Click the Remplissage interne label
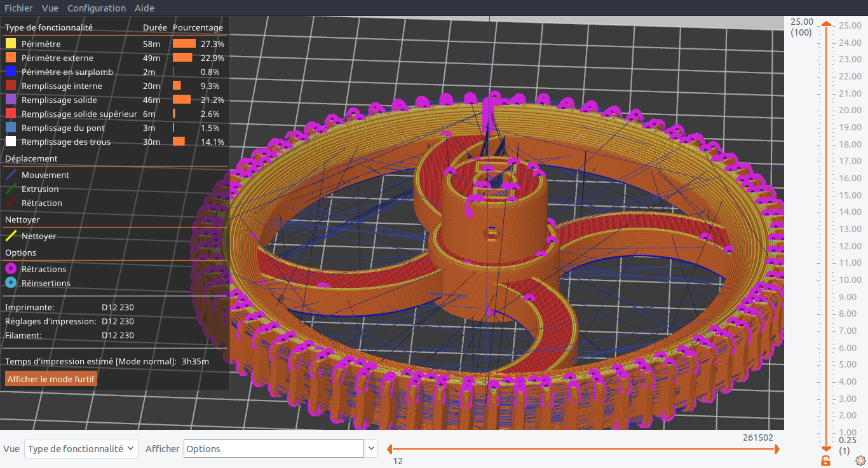This screenshot has width=868, height=468. 62,86
